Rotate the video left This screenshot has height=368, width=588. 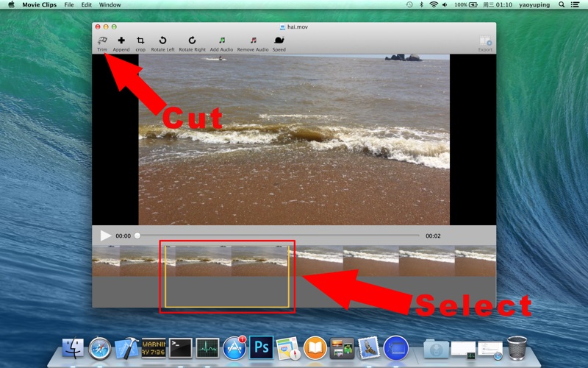(162, 44)
